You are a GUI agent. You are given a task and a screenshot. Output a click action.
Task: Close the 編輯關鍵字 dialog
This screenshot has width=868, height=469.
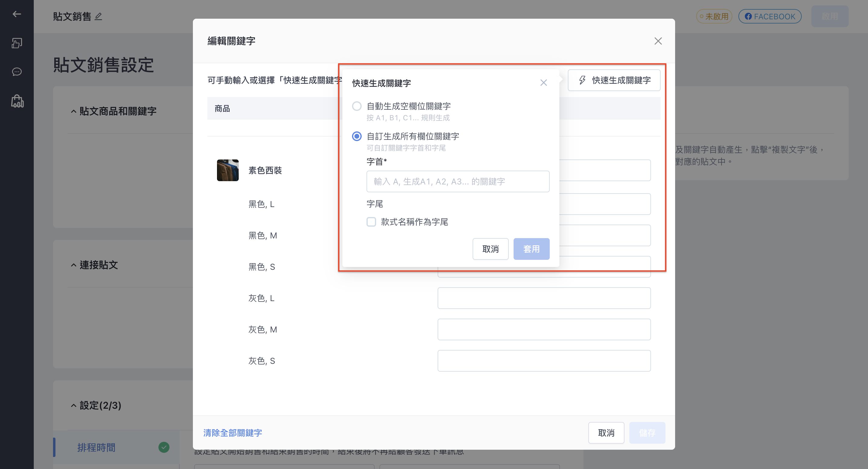click(x=658, y=41)
